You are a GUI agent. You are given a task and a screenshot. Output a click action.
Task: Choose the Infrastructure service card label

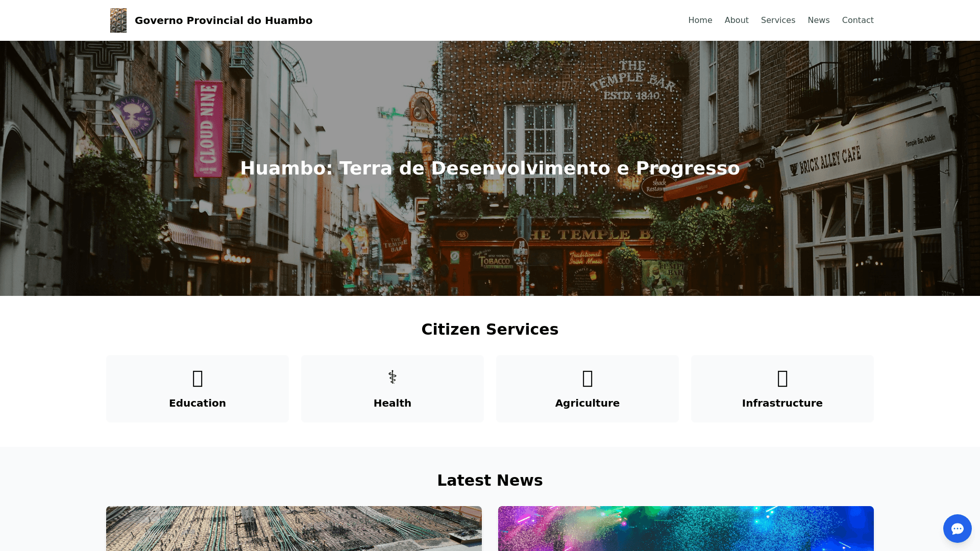[782, 403]
